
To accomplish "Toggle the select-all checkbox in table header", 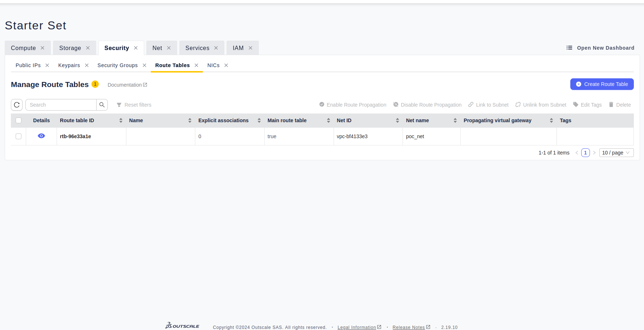I will click(19, 120).
